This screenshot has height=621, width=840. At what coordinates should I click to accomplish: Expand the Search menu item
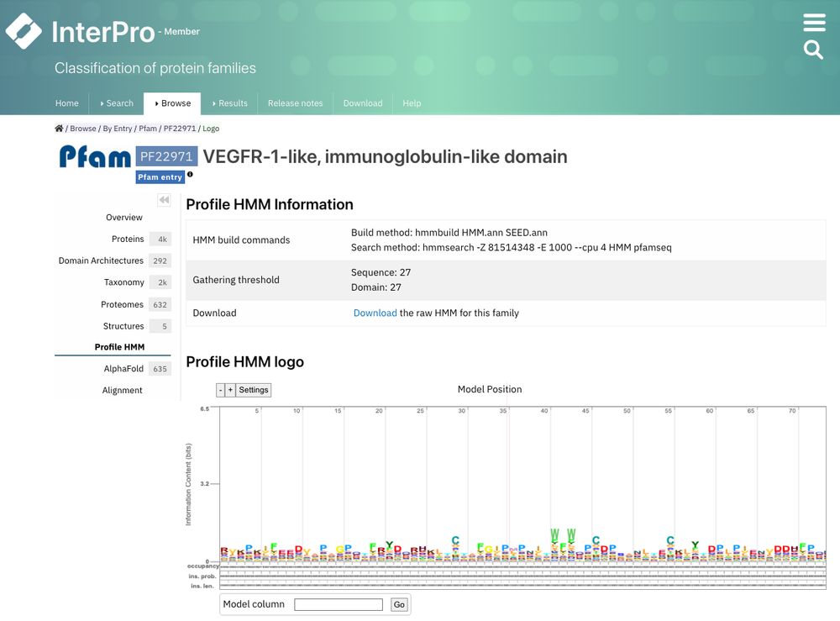(117, 103)
